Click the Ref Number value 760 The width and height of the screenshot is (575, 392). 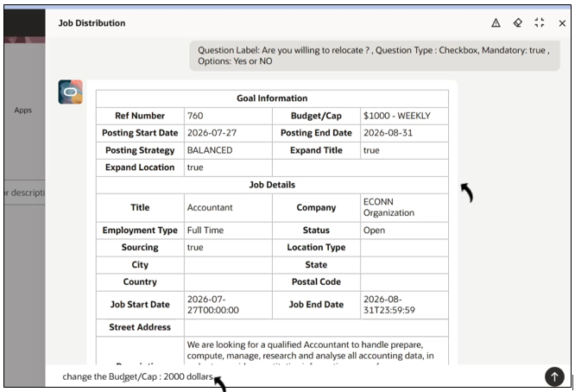point(195,116)
